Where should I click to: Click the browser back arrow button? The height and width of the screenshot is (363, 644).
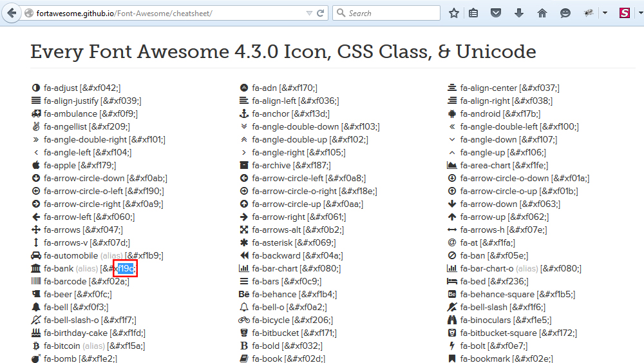coord(11,13)
